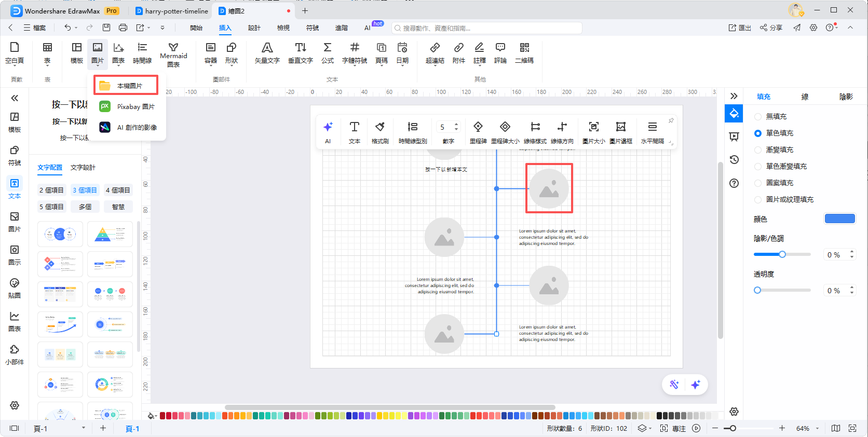Viewport: 868px width, 437px height.
Task: Insert vertical text with 垂直文字
Action: pyautogui.click(x=301, y=53)
